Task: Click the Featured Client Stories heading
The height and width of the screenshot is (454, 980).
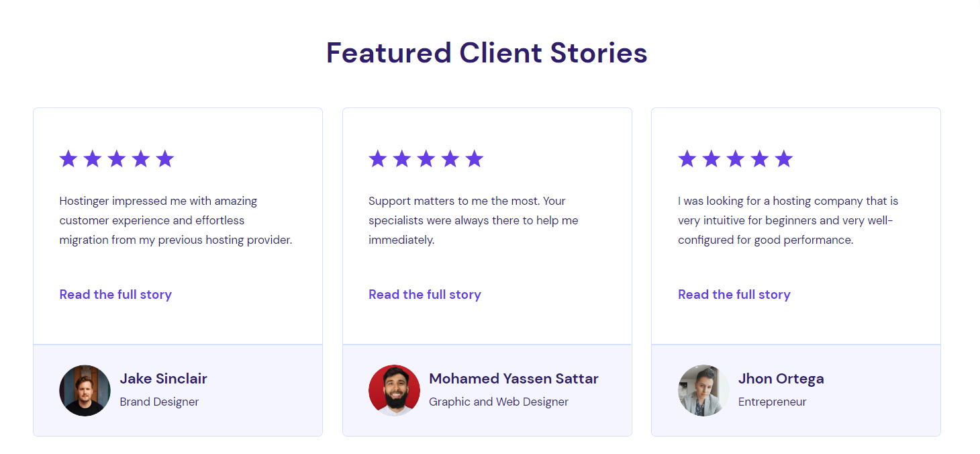Action: 487,52
